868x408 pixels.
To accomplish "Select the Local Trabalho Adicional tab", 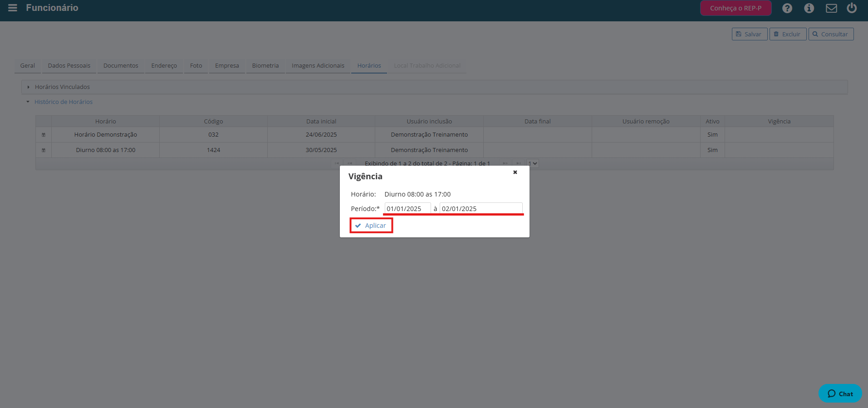I will 427,66.
